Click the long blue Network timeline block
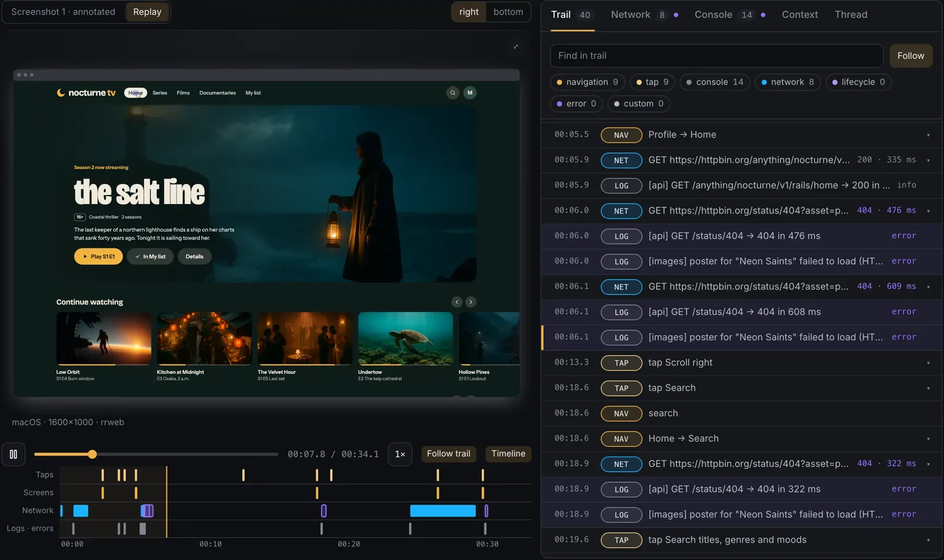944x560 pixels. 443,511
